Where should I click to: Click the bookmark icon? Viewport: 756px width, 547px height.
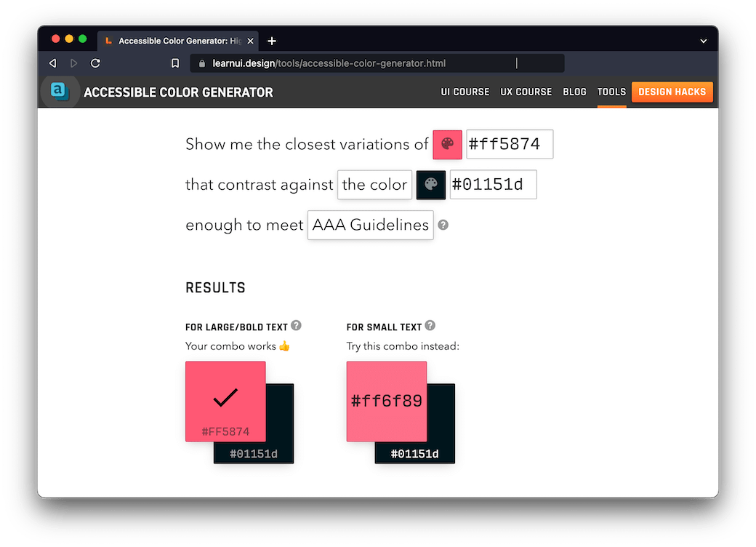(x=175, y=63)
